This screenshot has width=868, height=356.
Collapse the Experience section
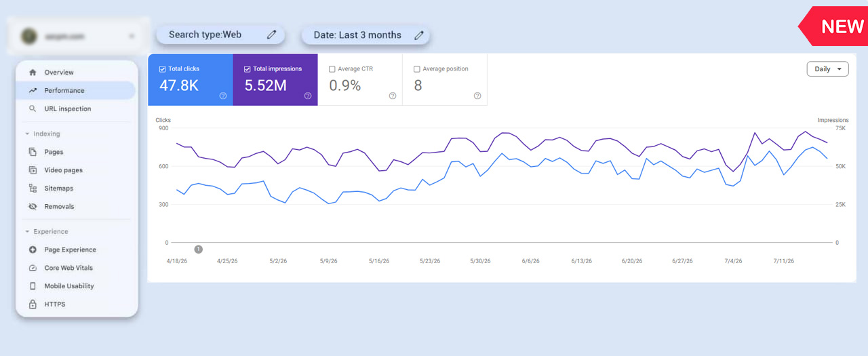pos(27,232)
